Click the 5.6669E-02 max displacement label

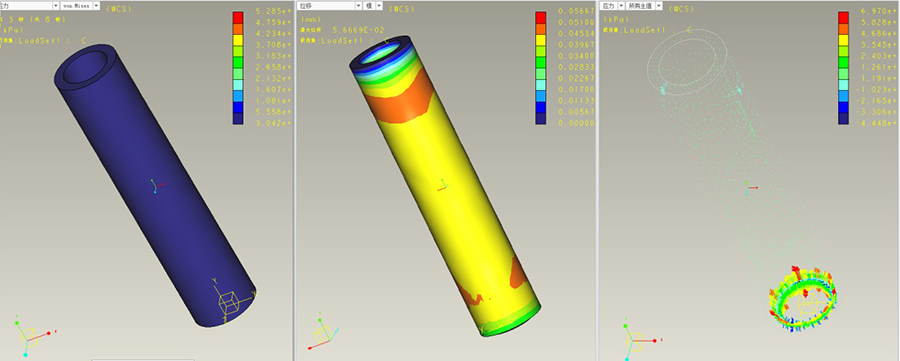pos(358,29)
